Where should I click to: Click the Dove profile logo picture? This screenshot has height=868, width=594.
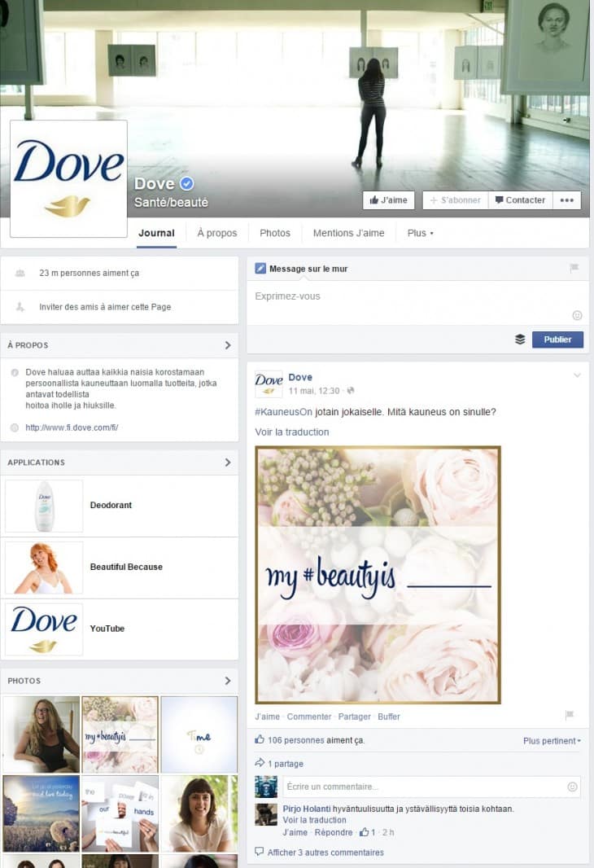(68, 178)
